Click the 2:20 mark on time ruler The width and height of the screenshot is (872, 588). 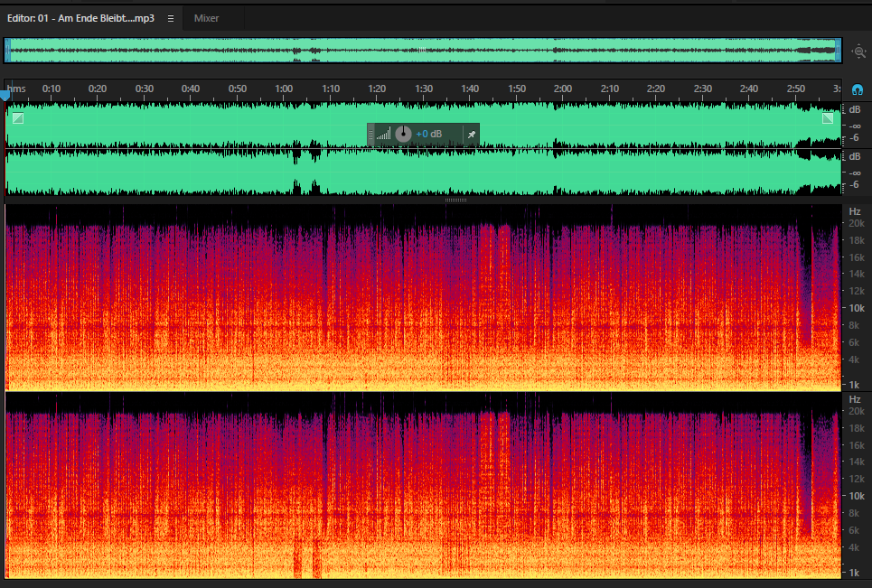click(x=656, y=89)
